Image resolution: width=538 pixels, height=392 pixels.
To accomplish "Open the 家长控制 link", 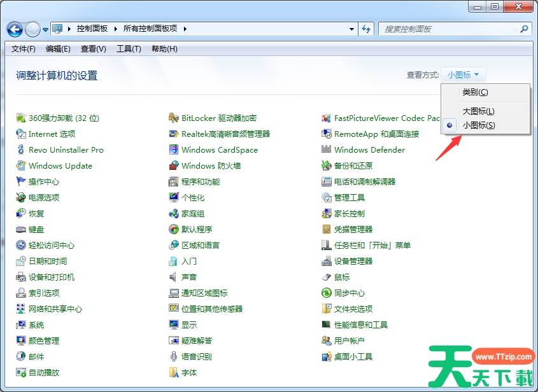I will 350,213.
